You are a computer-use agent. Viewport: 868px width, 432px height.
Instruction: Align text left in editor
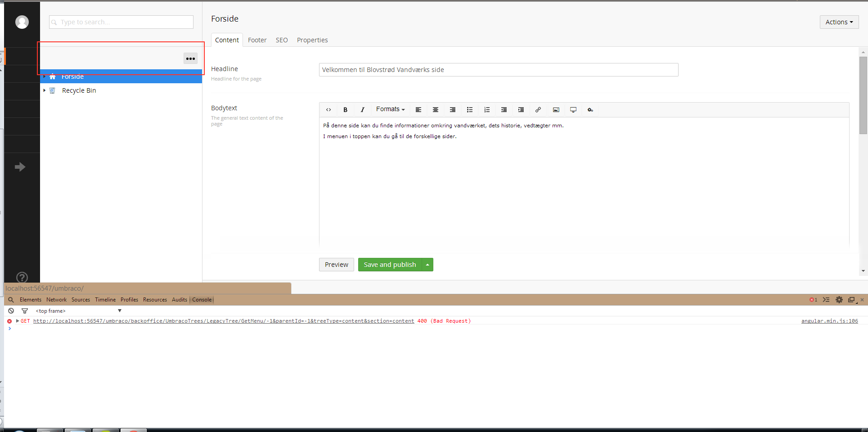[418, 110]
